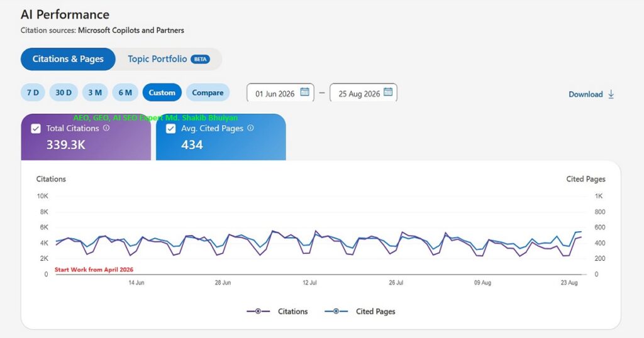Image resolution: width=644 pixels, height=338 pixels.
Task: Uncheck the Total Citations checkbox
Action: click(36, 129)
